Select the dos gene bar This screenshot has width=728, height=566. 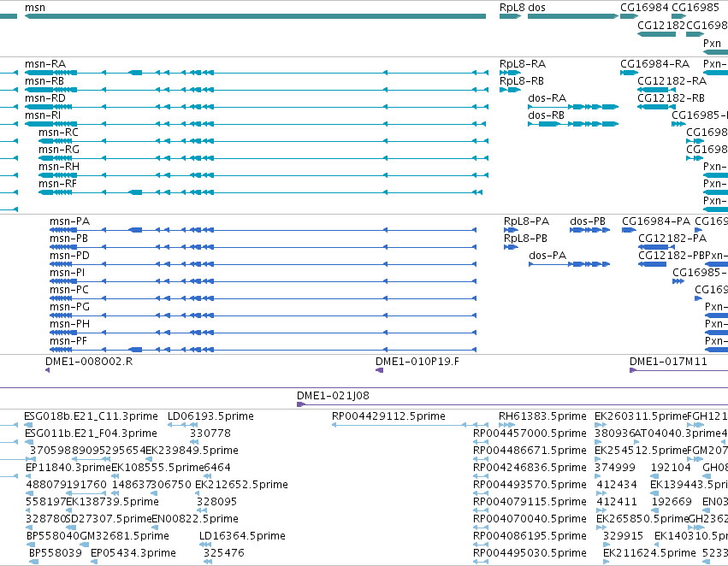pos(573,16)
